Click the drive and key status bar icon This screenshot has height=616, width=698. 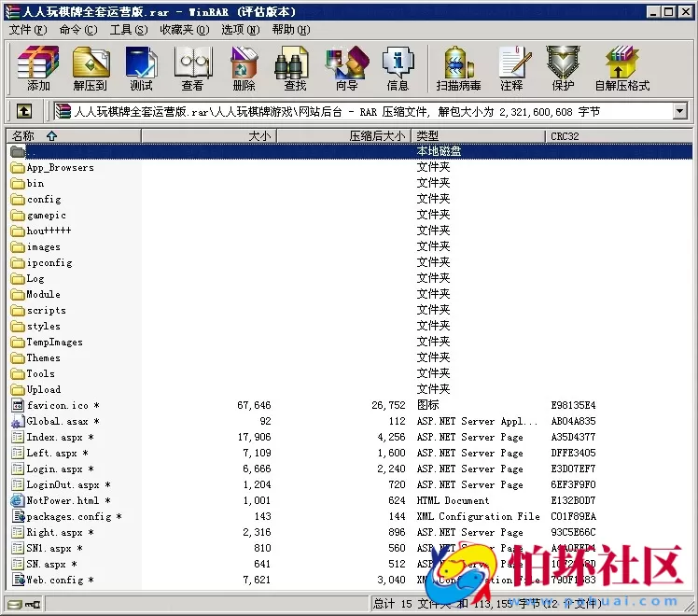(x=24, y=604)
